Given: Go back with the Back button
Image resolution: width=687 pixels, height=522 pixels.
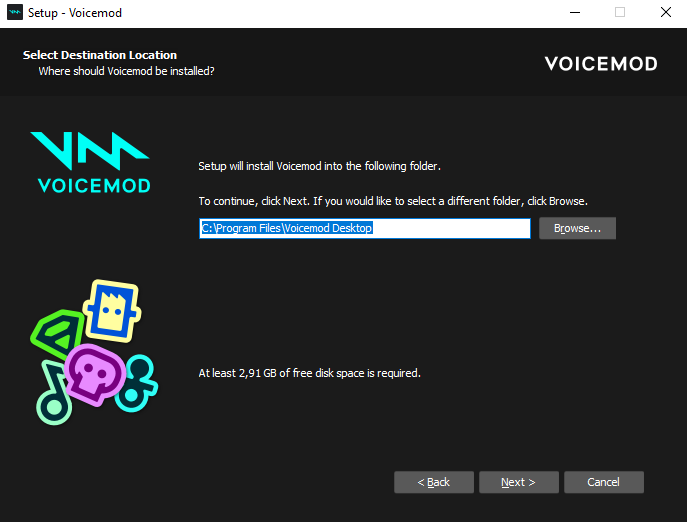Looking at the screenshot, I should tap(434, 482).
